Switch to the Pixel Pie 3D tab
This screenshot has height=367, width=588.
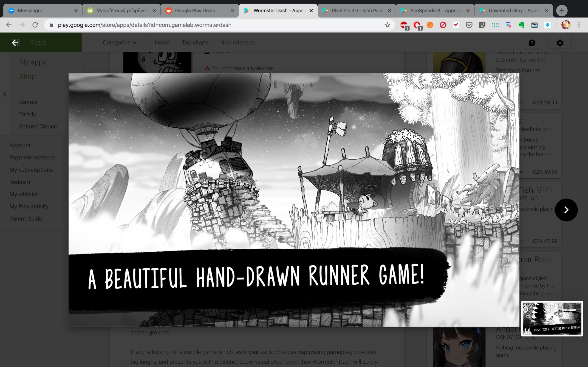(357, 11)
